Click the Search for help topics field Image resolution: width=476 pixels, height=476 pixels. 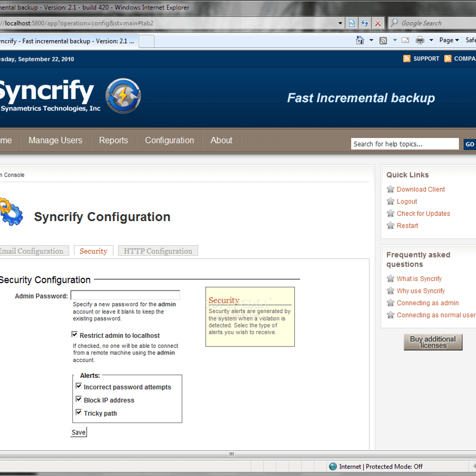[405, 144]
